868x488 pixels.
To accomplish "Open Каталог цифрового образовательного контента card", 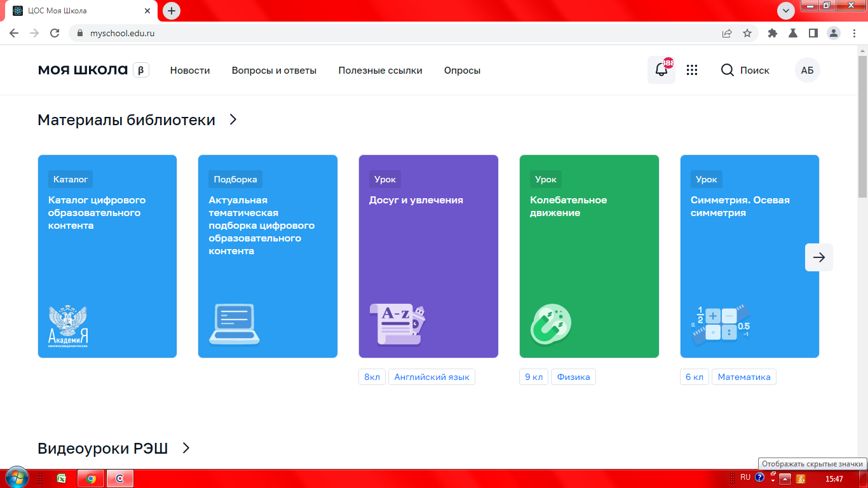I will click(x=107, y=256).
